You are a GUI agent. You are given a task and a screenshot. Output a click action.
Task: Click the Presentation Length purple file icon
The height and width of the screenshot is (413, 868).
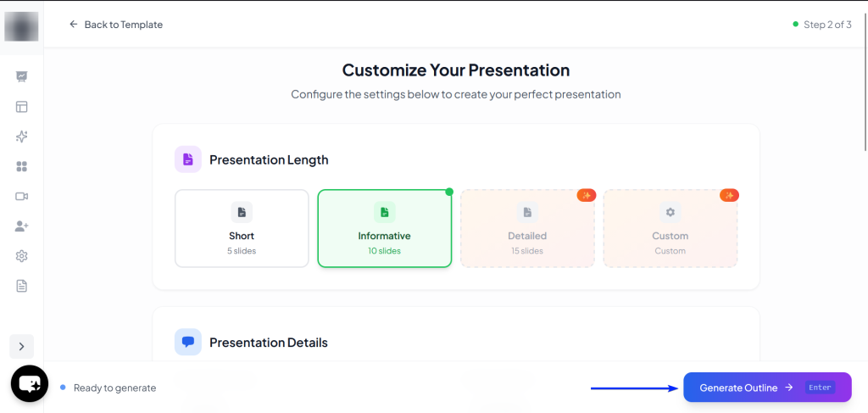coord(188,159)
